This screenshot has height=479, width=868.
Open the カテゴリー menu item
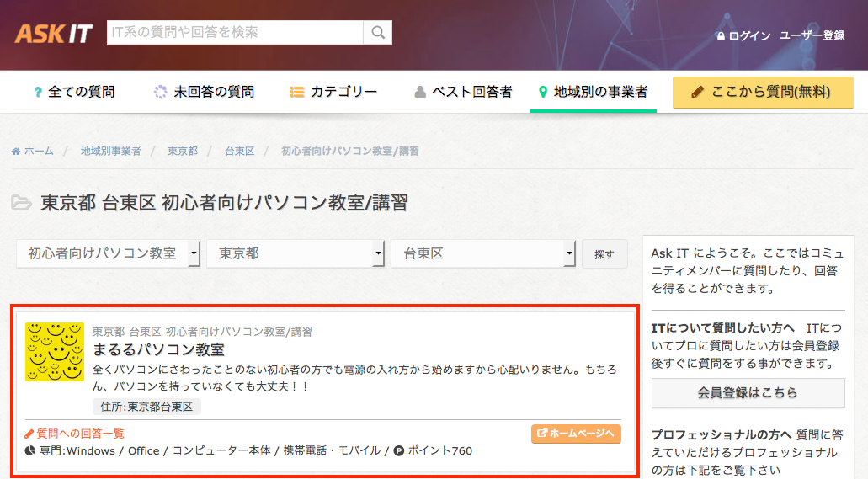point(343,92)
